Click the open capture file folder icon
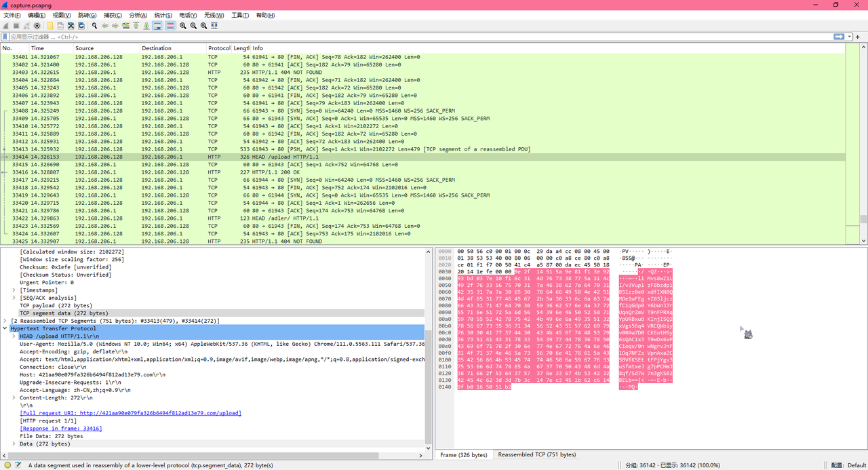This screenshot has height=470, width=868. 50,26
